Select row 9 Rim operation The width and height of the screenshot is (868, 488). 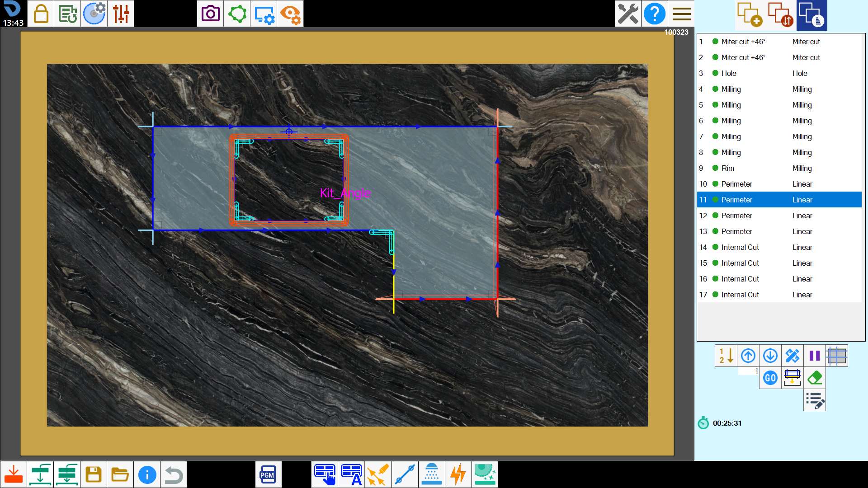(x=779, y=168)
